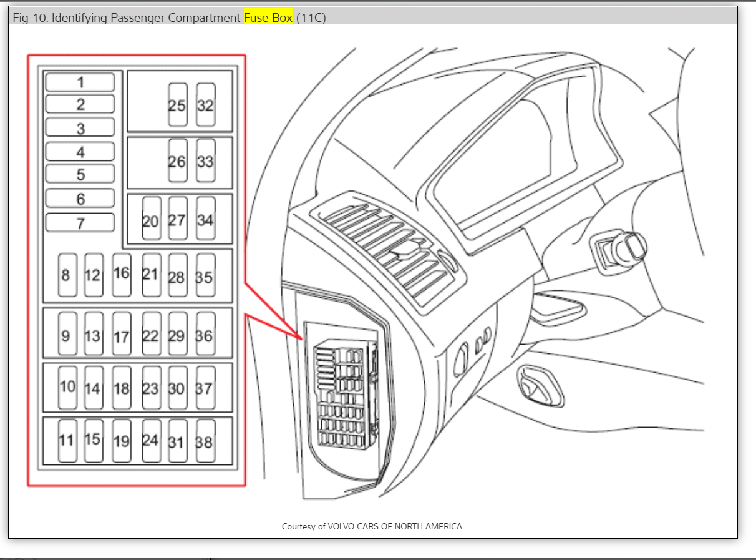Click fuse number 8
Screen dimensions: 756x560
pos(67,275)
